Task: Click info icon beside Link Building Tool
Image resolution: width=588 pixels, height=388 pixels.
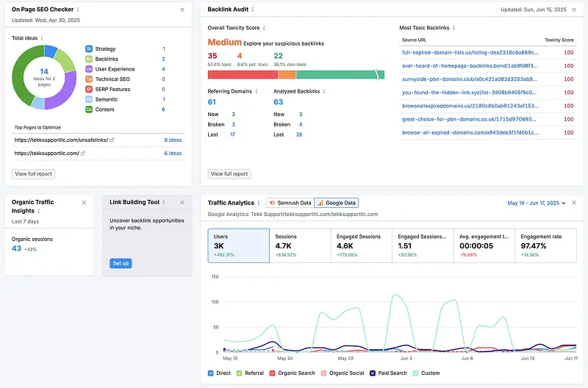Action: (x=164, y=202)
